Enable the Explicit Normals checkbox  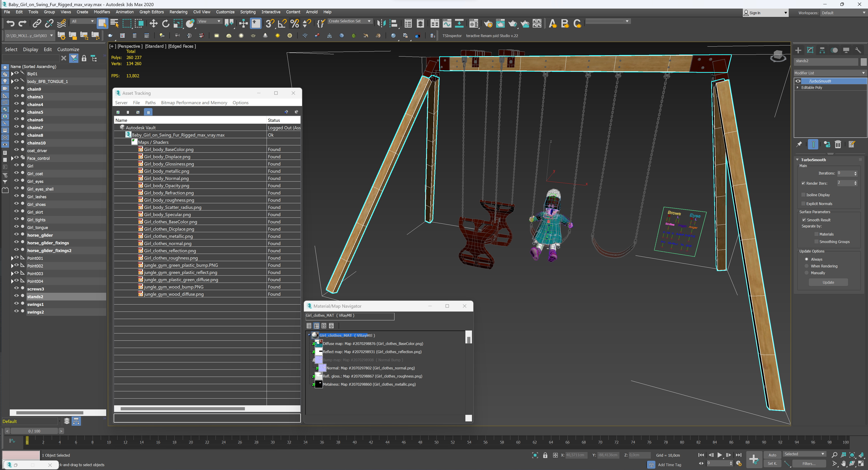pos(803,204)
